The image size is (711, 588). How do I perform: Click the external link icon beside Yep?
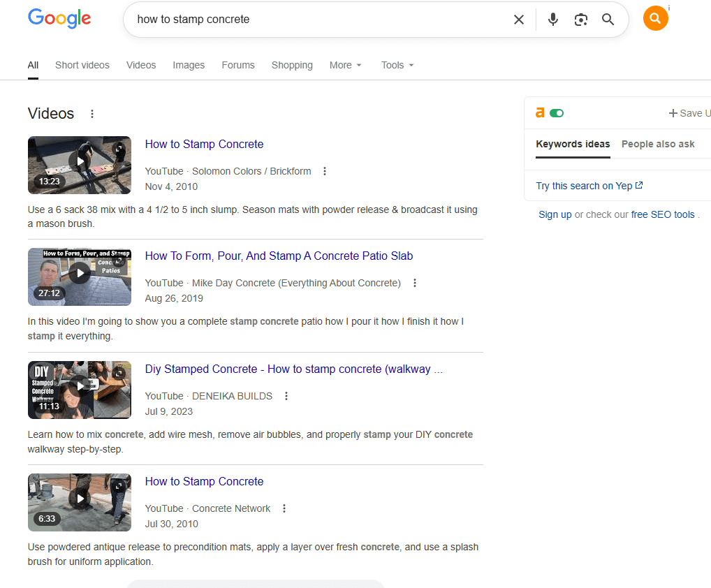639,186
